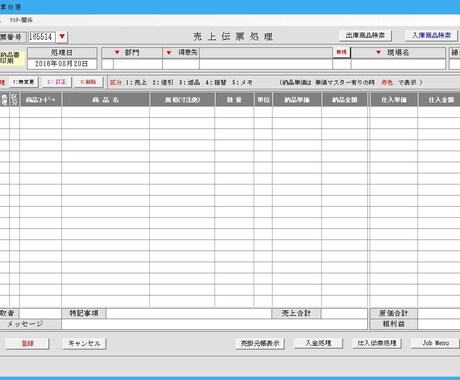Click the 納品書印刷 yellow button
This screenshot has width=460, height=380.
[x=12, y=58]
